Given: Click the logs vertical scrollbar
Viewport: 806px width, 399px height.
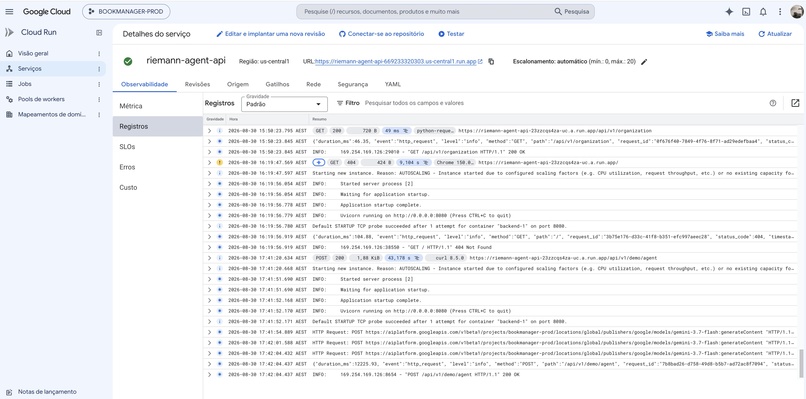Looking at the screenshot, I should 800,363.
